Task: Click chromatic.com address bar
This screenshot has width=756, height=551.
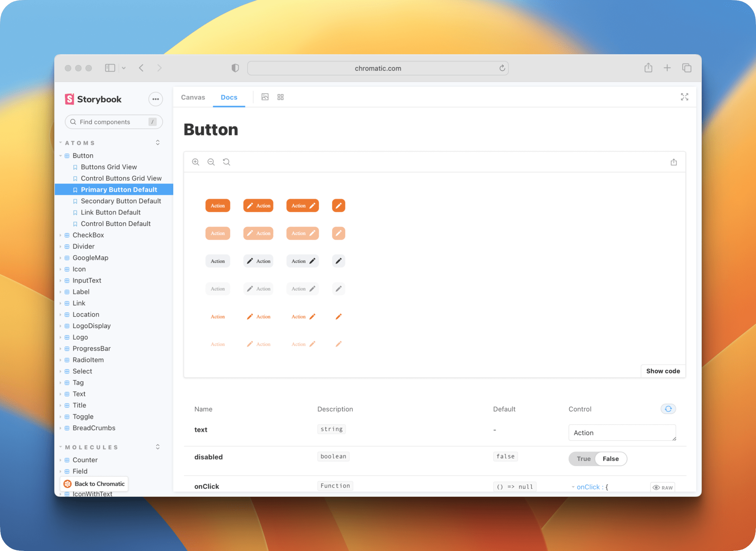Action: 378,68
